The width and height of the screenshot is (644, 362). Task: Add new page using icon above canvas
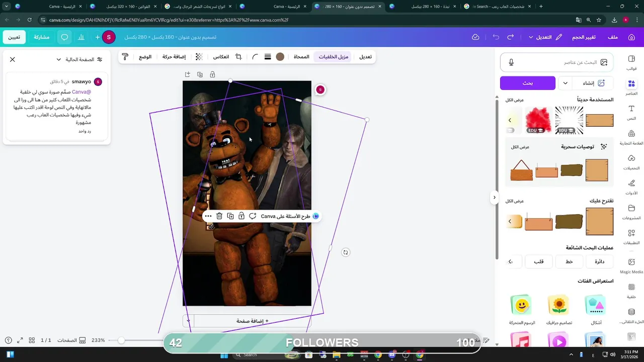coord(187,74)
